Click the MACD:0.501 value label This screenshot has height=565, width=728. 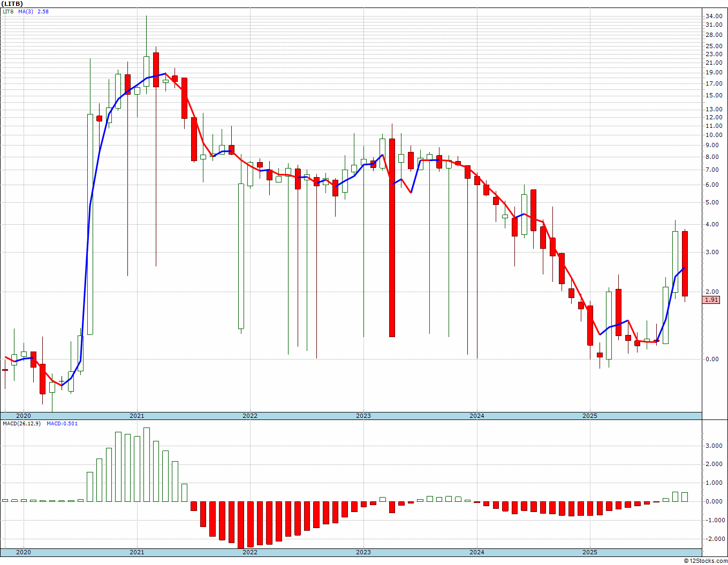point(62,424)
